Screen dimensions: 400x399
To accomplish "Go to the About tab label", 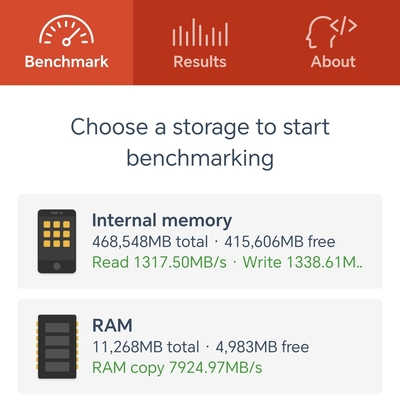I will pyautogui.click(x=333, y=62).
